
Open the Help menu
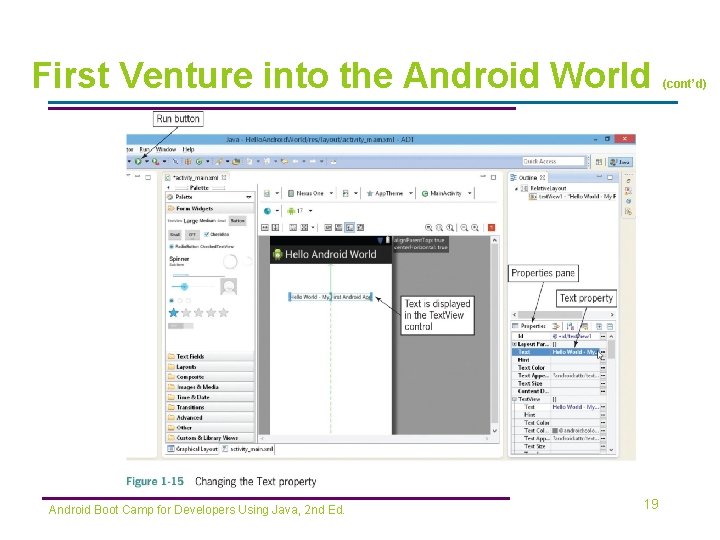(x=188, y=149)
